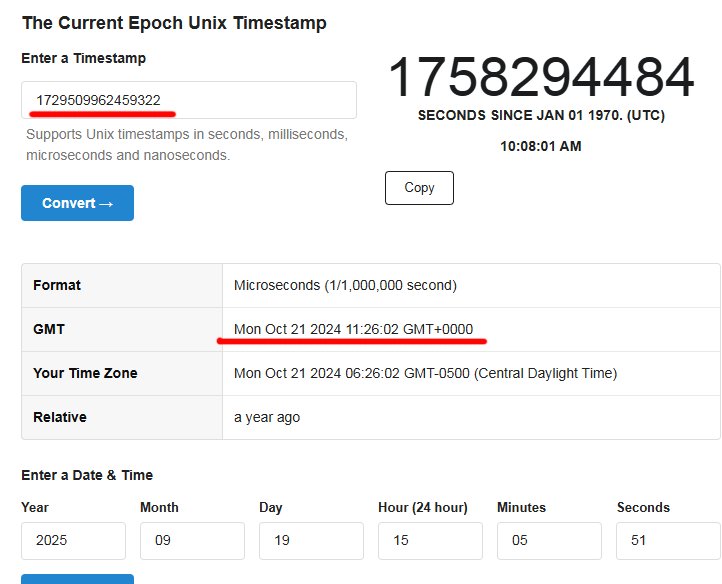This screenshot has height=584, width=722.
Task: Focus the Enter a Timestamp input field
Action: click(189, 100)
